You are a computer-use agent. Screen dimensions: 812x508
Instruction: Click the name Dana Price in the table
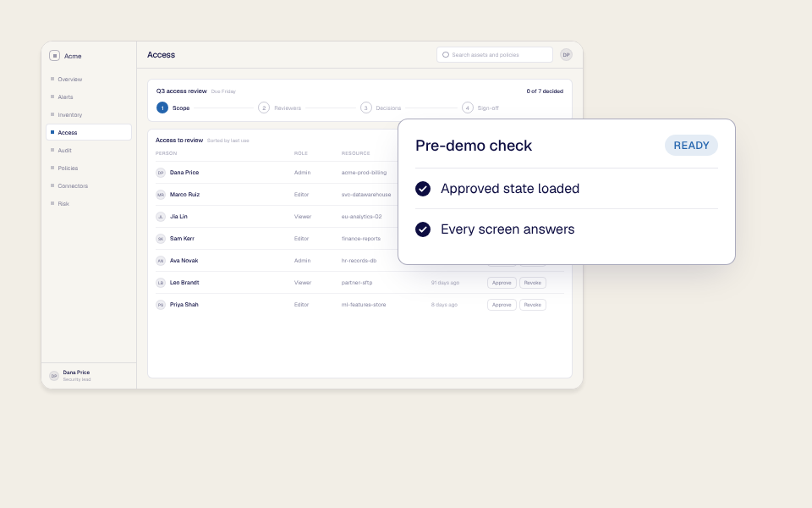tap(184, 173)
